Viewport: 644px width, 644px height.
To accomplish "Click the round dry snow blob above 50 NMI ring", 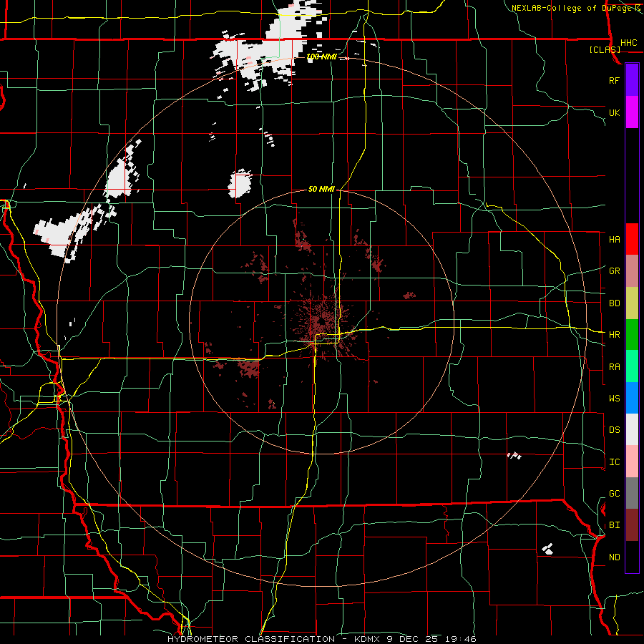I will coord(240,183).
